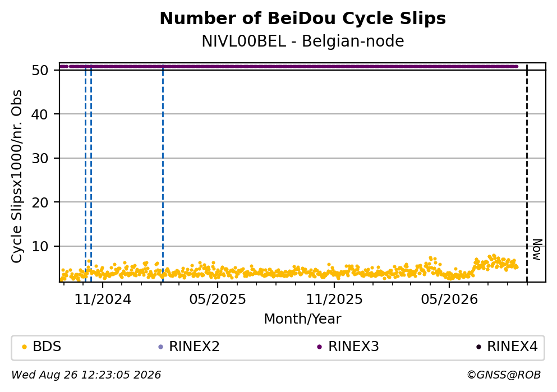Click the RINEX2 legend dot

coord(160,347)
